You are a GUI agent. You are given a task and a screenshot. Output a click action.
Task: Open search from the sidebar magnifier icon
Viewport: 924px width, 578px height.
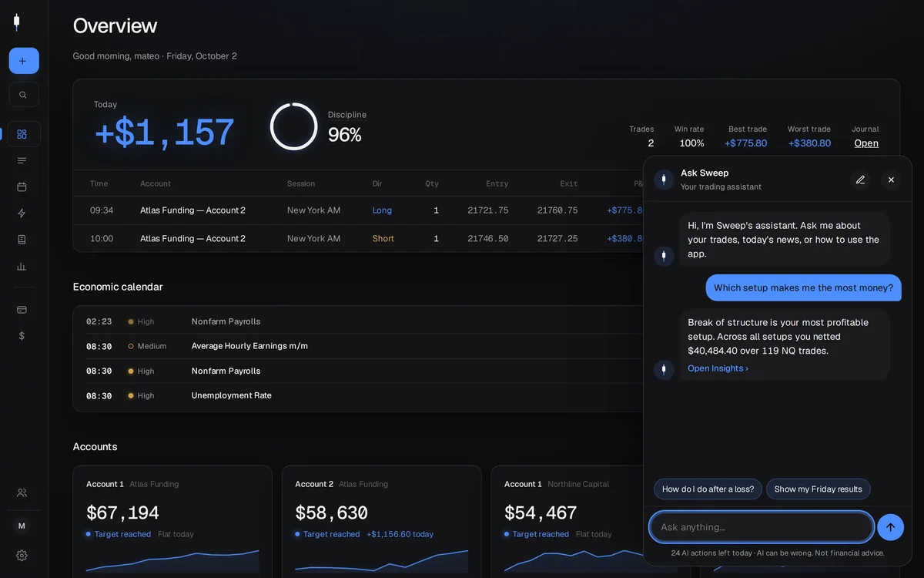(24, 95)
